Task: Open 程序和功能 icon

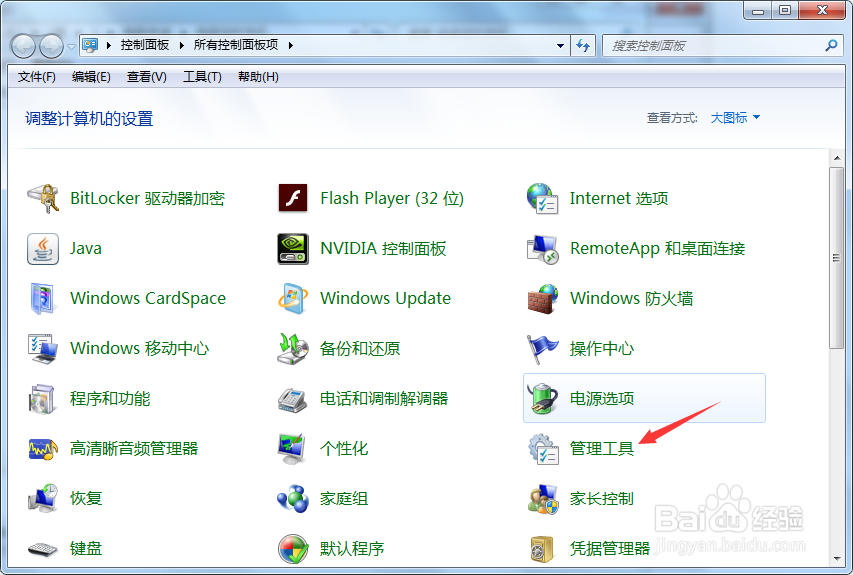Action: pyautogui.click(x=43, y=399)
